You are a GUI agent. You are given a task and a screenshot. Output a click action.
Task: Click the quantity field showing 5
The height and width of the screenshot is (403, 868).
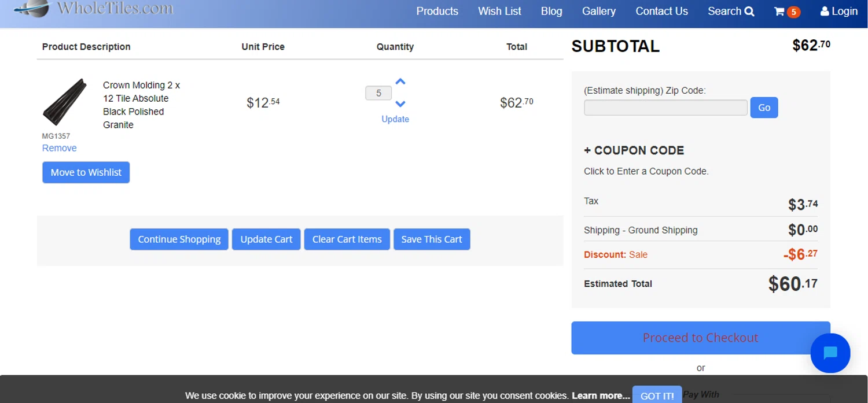[x=378, y=93]
